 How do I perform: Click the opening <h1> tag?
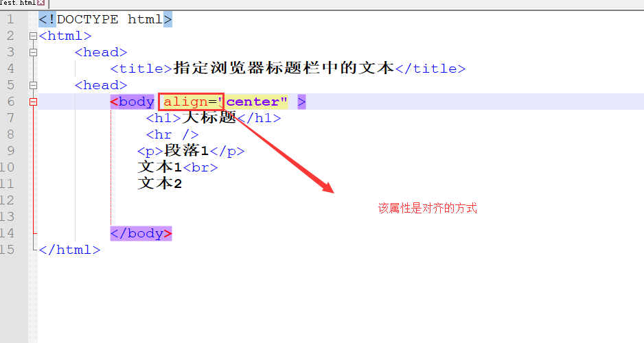coord(163,118)
